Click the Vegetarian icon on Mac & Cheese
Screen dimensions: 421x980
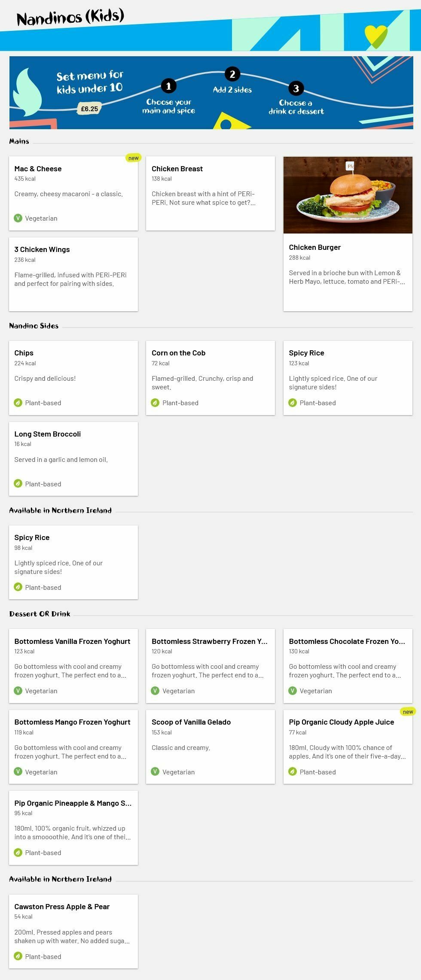18,218
